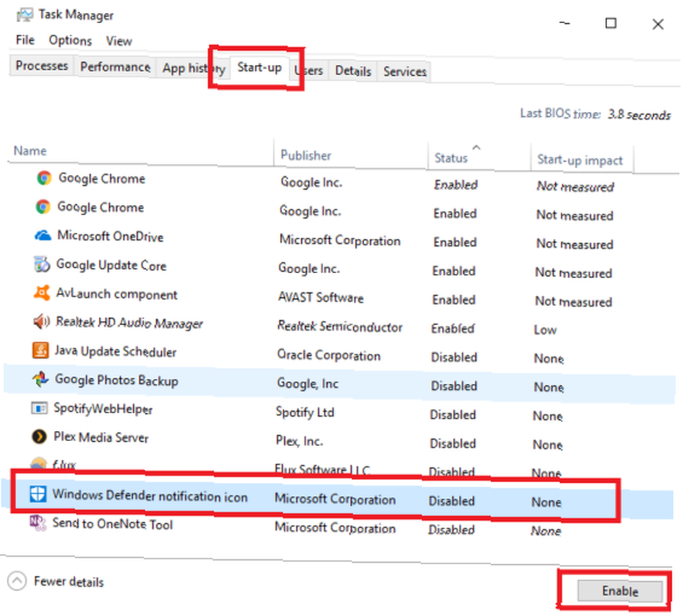Image resolution: width=683 pixels, height=616 pixels.
Task: Select the Windows Defender shield icon
Action: coord(38,494)
